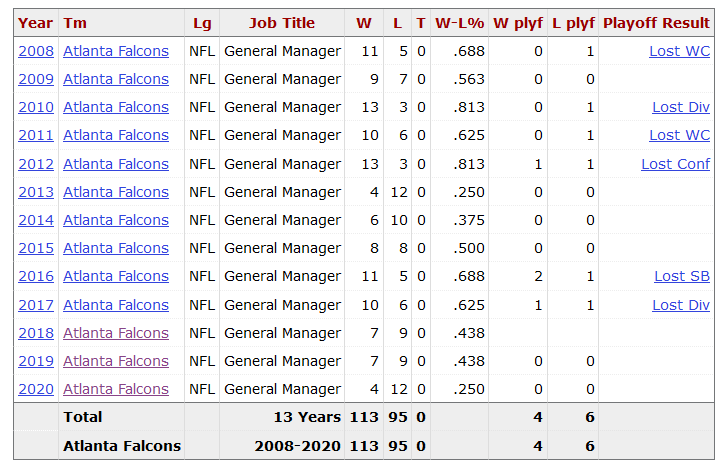Screen dimensions: 725x472
Task: Open Atlanta Falcons link in 2009 row
Action: pyautogui.click(x=116, y=79)
